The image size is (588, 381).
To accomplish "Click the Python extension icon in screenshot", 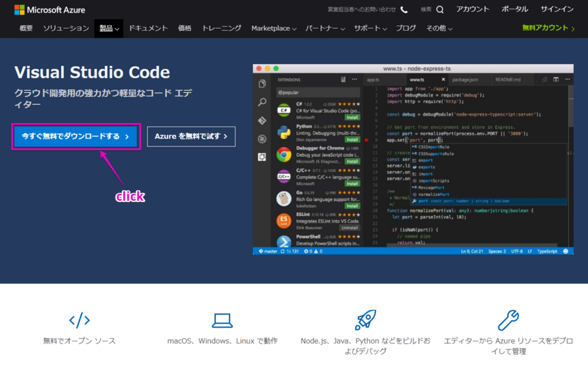I will click(284, 132).
